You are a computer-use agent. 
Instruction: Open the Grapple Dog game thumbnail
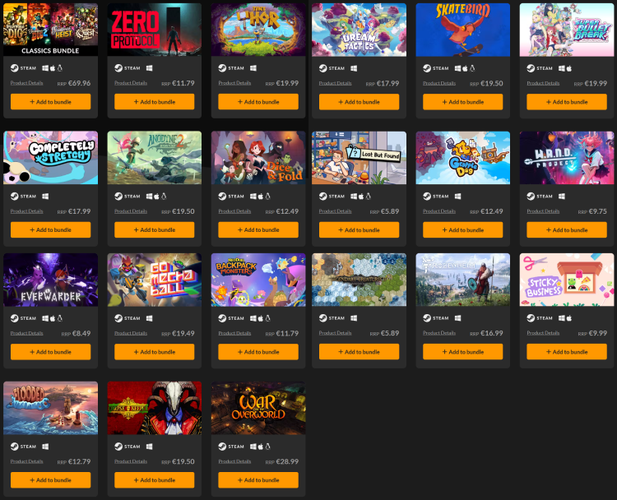(463, 158)
